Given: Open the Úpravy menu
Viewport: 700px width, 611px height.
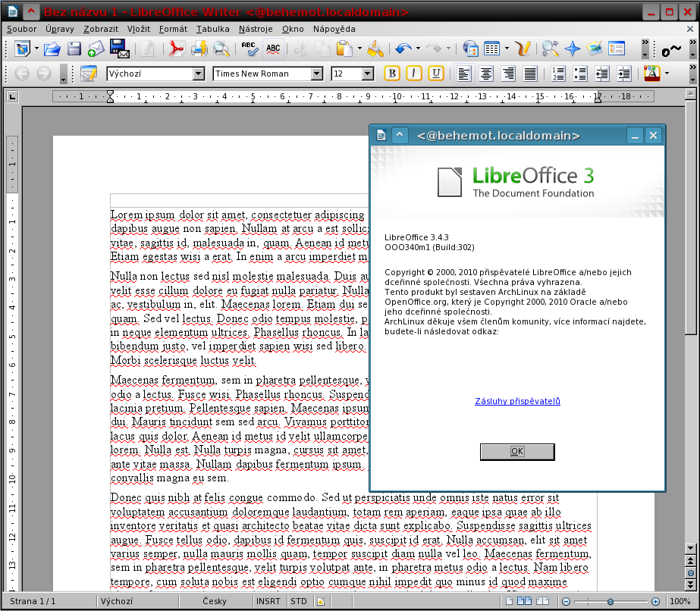Looking at the screenshot, I should [x=60, y=29].
